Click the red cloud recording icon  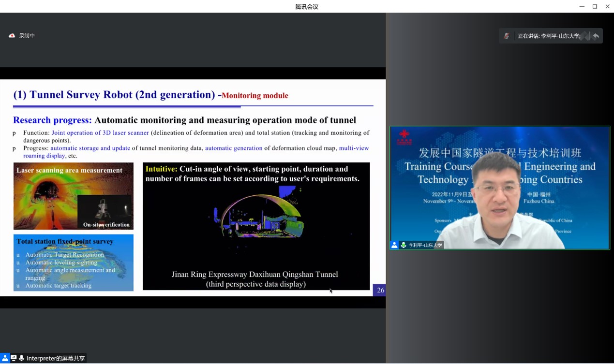[x=12, y=36]
